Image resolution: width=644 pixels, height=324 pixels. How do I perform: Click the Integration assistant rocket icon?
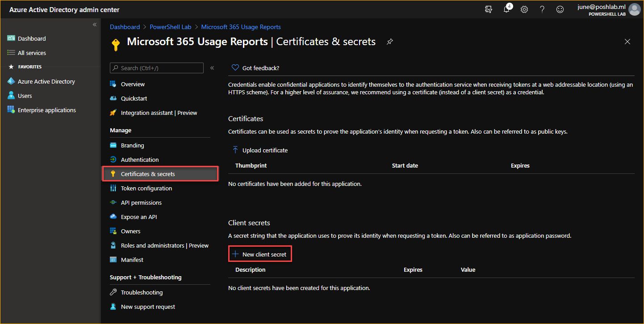tap(113, 113)
